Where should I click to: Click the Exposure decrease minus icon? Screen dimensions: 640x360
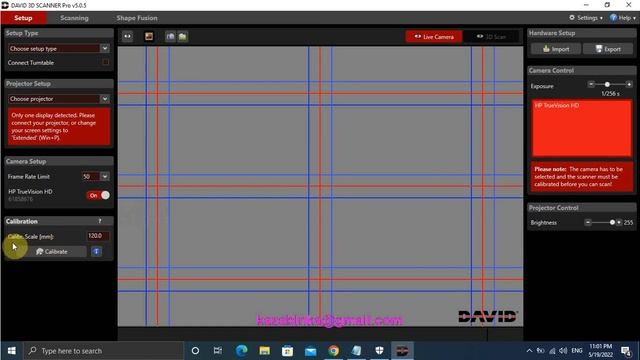(591, 84)
